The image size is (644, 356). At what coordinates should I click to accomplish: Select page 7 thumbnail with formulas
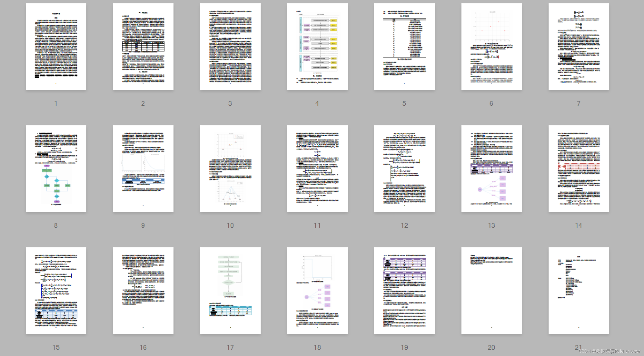click(x=579, y=46)
